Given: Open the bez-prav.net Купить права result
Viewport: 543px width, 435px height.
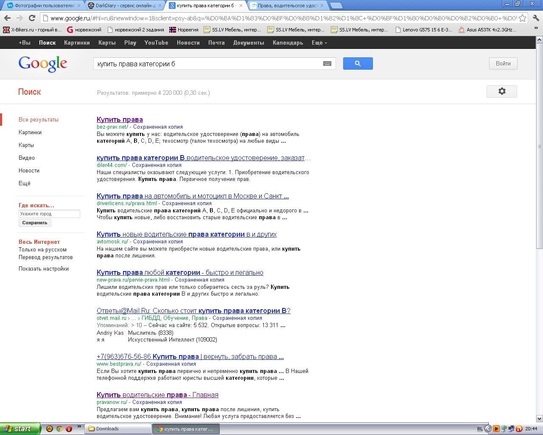Looking at the screenshot, I should click(120, 119).
